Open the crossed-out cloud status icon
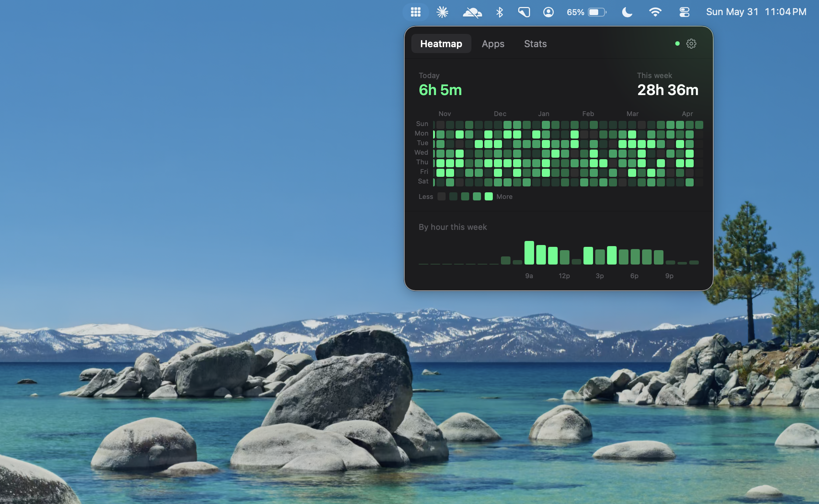 coord(472,13)
